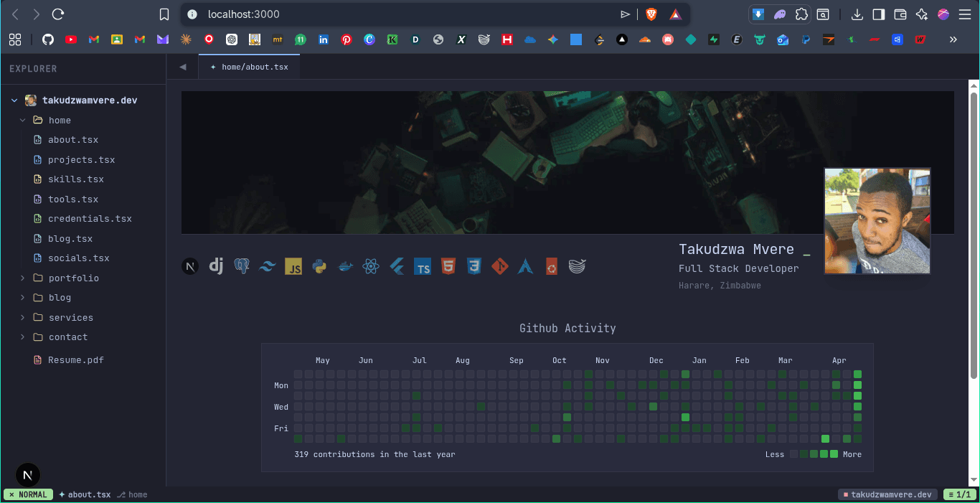
Task: Click the blue TypeScript TS icon
Action: point(423,266)
